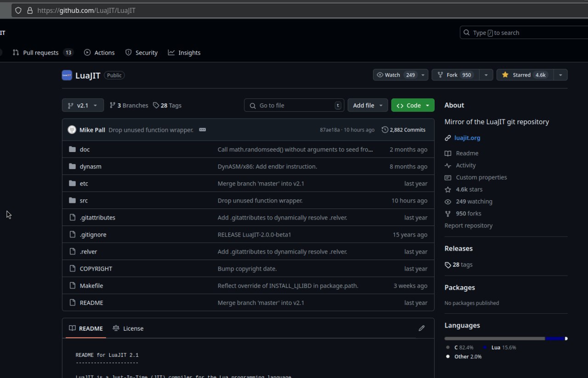Click the Report repository link

point(468,226)
